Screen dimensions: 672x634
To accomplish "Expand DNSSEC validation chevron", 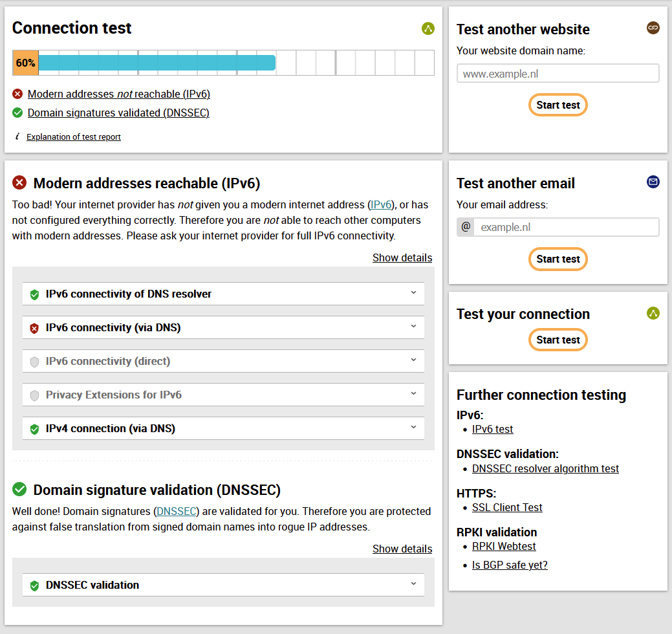I will tap(413, 584).
